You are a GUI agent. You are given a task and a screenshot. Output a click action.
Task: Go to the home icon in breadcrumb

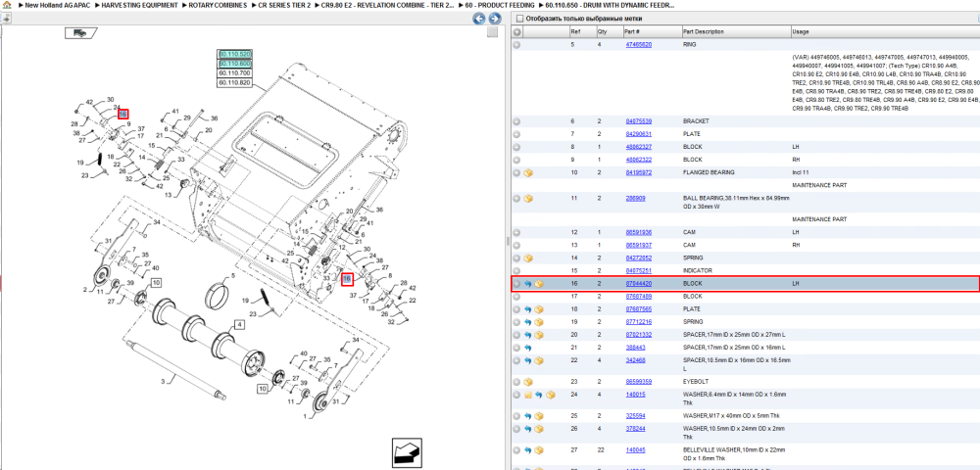5,4
